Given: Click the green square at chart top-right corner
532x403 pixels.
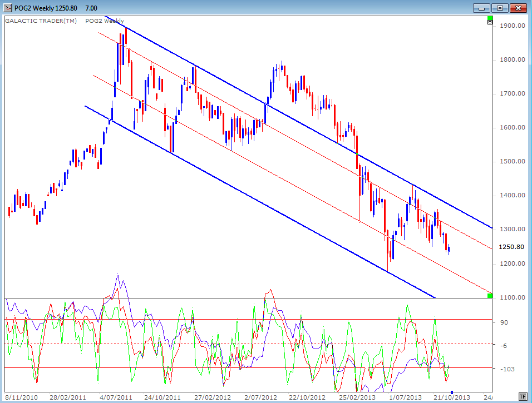Looking at the screenshot, I should click(x=490, y=18).
